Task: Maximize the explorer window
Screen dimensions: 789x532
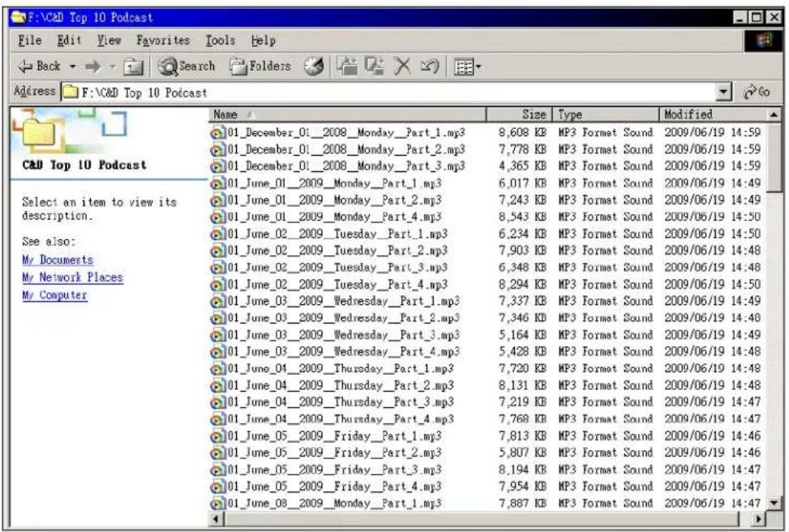Action: tap(756, 18)
